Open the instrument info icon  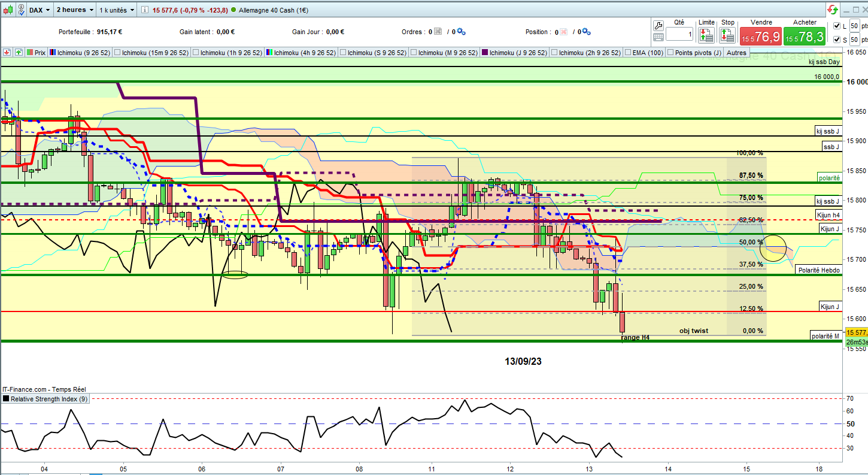(x=145, y=10)
